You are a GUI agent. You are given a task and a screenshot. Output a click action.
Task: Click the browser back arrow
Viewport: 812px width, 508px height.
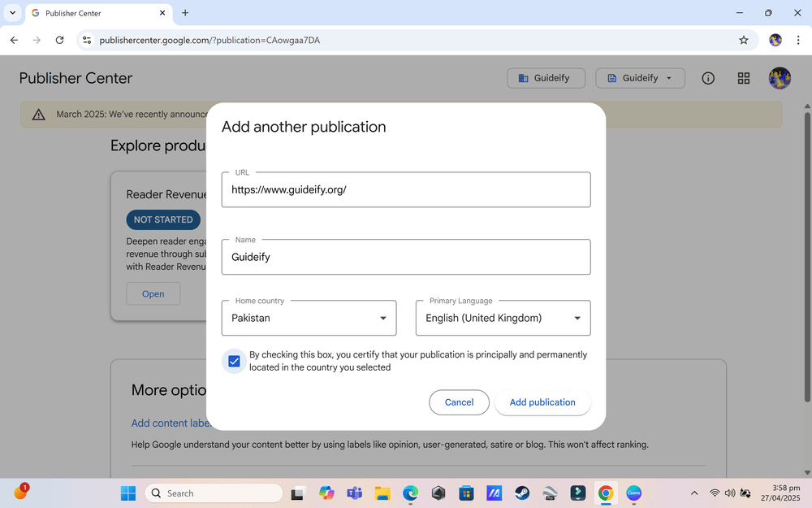pyautogui.click(x=14, y=40)
